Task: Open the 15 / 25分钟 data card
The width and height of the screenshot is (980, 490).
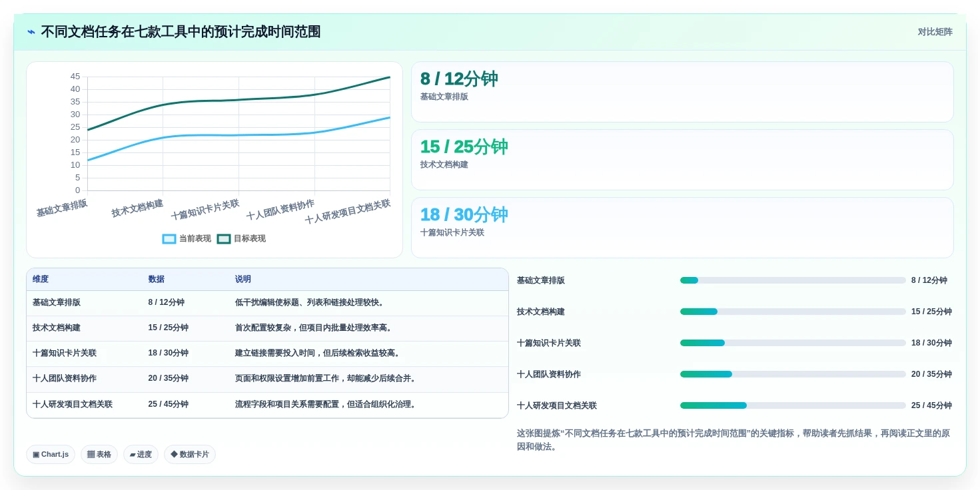Action: point(682,160)
